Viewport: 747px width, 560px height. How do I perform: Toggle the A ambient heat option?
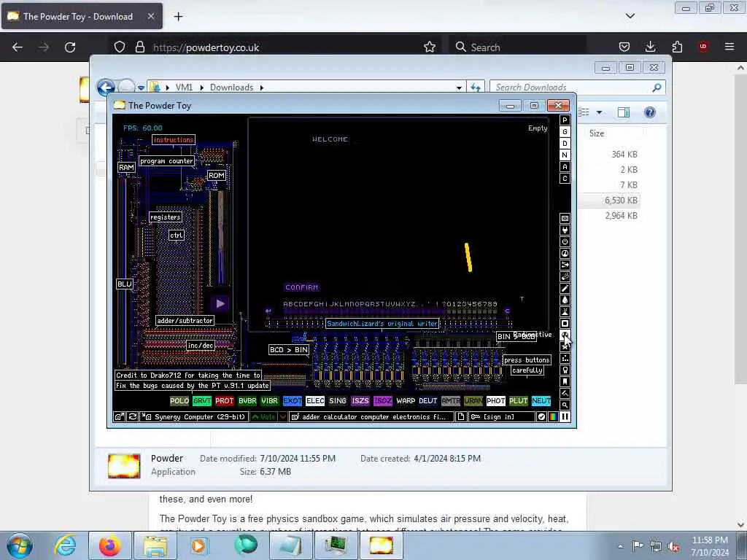pos(565,167)
